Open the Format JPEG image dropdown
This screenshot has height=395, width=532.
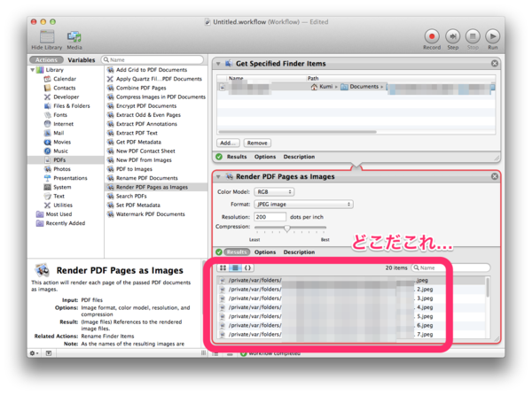[x=303, y=205]
